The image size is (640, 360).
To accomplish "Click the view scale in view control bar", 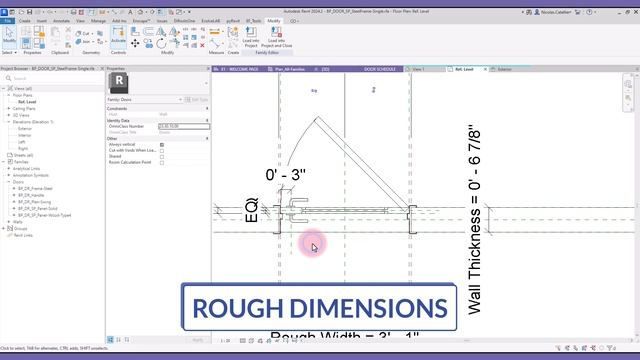I will click(225, 340).
